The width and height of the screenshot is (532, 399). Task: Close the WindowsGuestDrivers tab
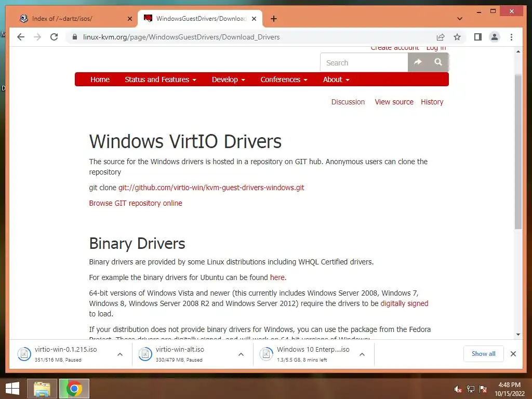click(254, 19)
